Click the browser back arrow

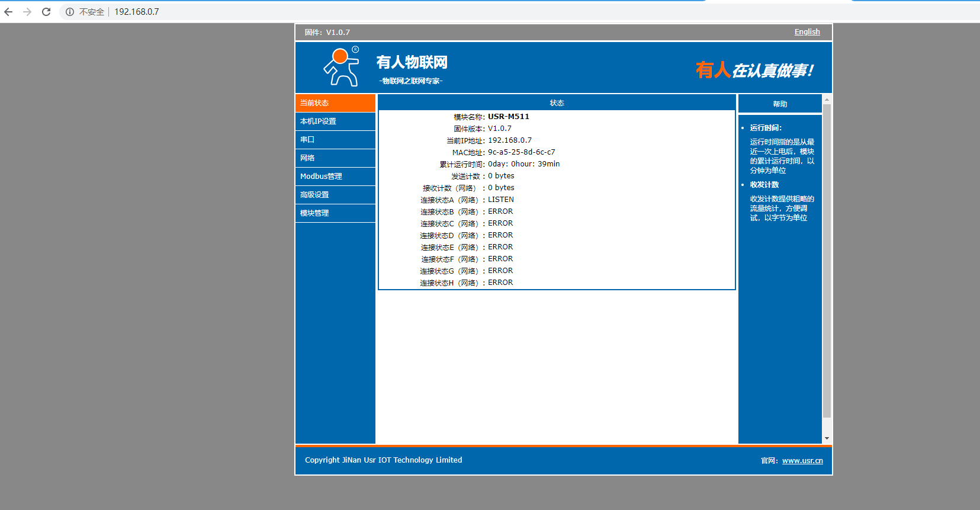8,12
